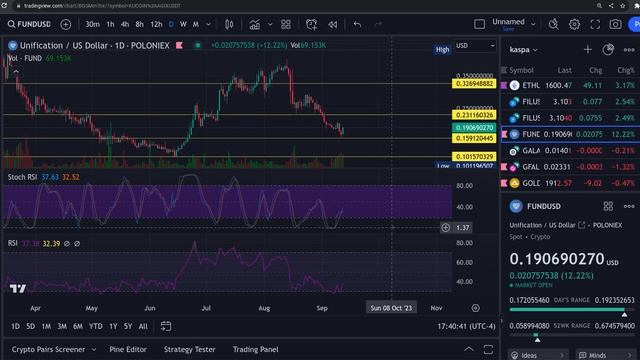640x360 pixels.
Task: Collapse the chart legend arrow
Action: tap(16, 72)
